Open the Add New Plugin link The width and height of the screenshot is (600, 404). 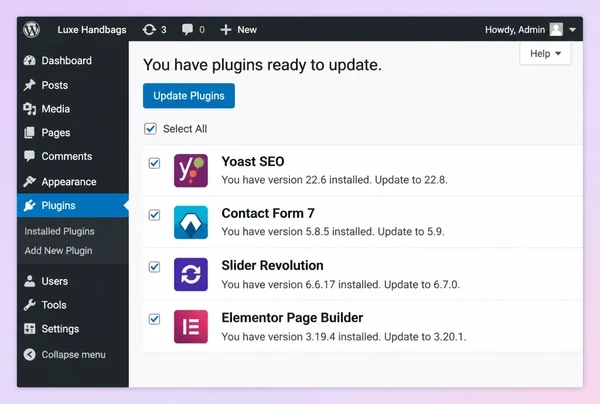59,251
